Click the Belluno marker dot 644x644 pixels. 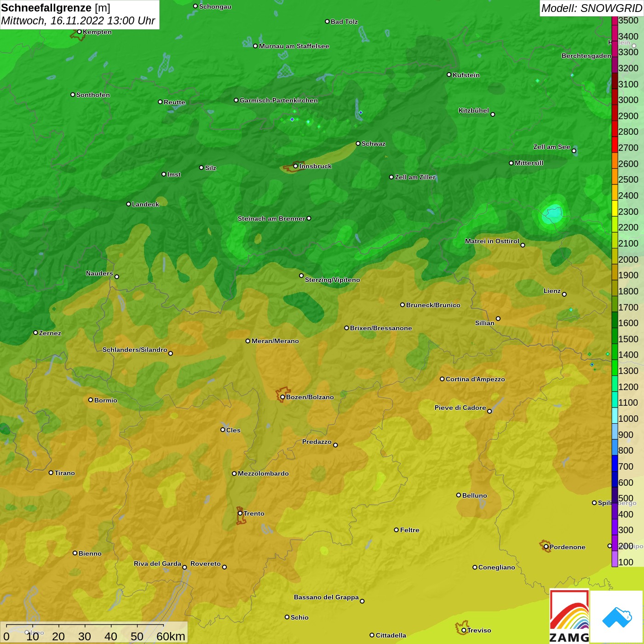(x=459, y=495)
